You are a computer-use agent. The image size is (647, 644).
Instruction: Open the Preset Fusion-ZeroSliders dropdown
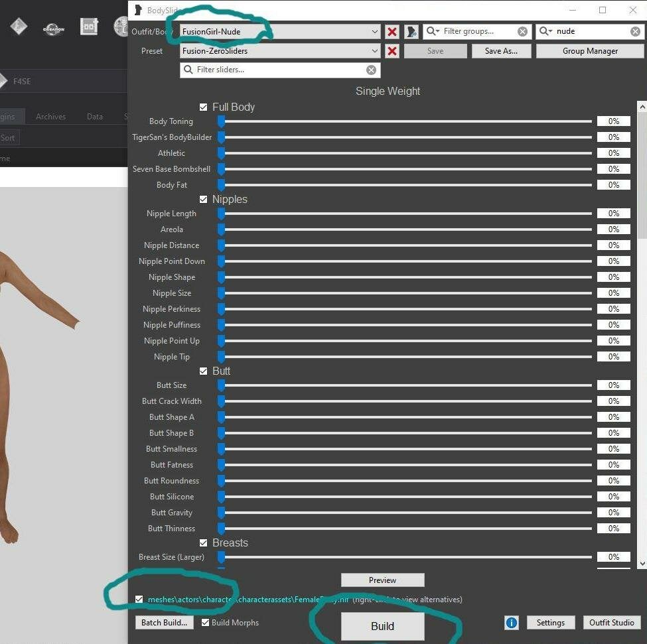click(x=280, y=51)
